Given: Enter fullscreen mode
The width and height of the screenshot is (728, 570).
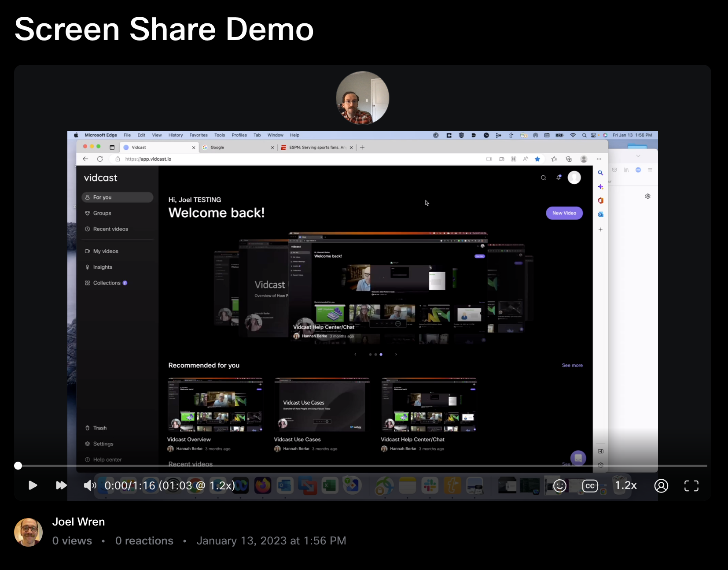Looking at the screenshot, I should (691, 486).
